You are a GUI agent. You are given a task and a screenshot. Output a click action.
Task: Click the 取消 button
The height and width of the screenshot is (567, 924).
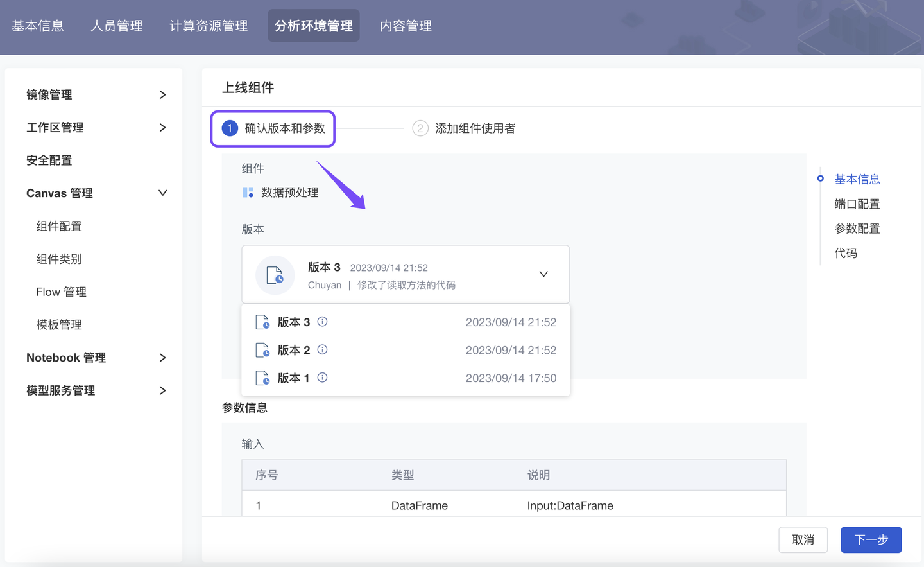point(803,539)
